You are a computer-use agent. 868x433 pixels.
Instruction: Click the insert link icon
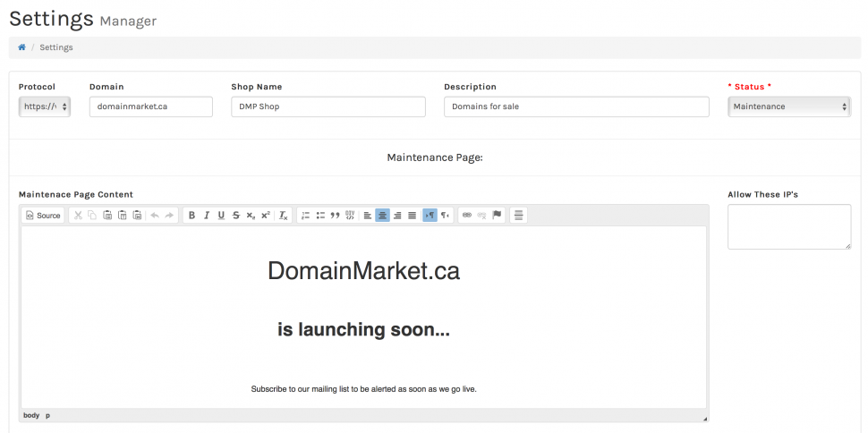tap(466, 216)
